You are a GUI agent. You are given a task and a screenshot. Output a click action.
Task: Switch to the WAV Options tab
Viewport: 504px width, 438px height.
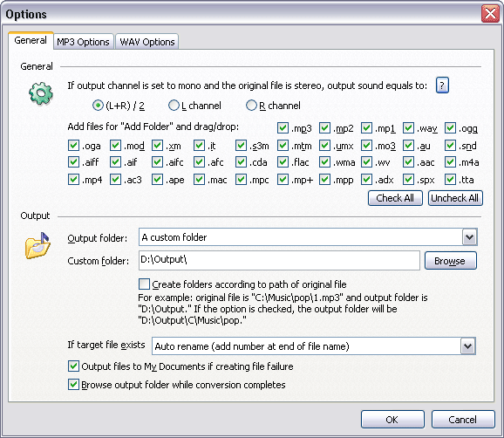pyautogui.click(x=146, y=42)
